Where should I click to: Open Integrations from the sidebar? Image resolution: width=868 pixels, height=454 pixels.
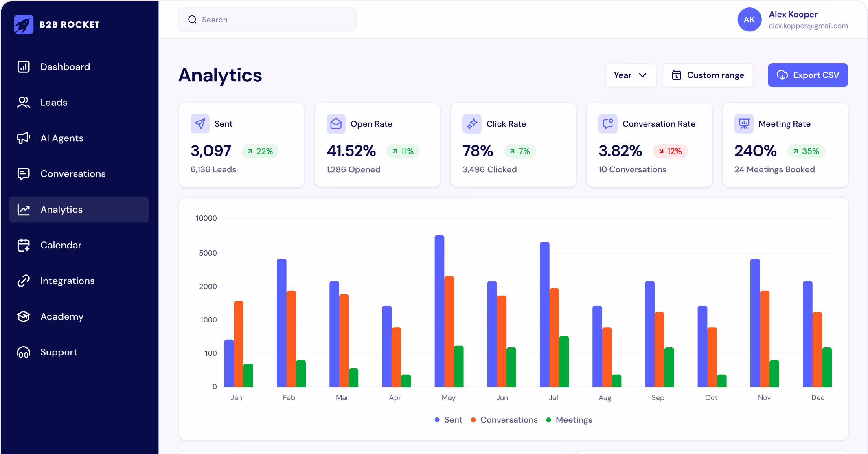[79, 281]
